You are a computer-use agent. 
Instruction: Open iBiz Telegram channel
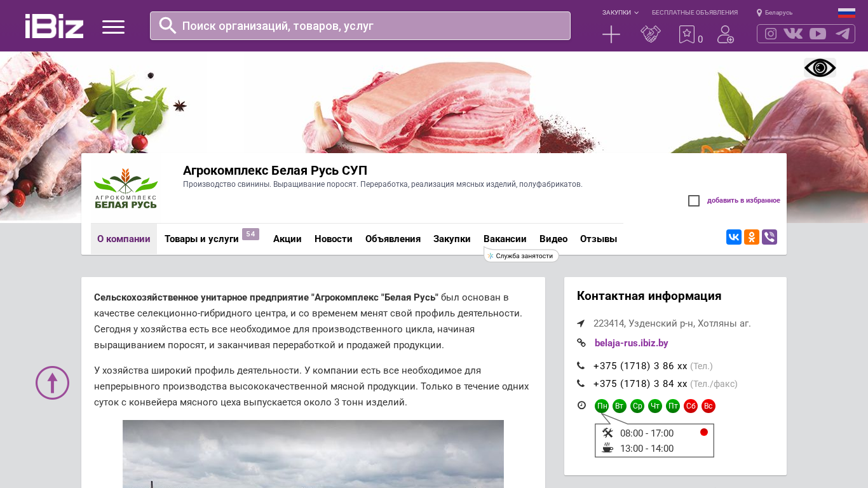coord(843,34)
